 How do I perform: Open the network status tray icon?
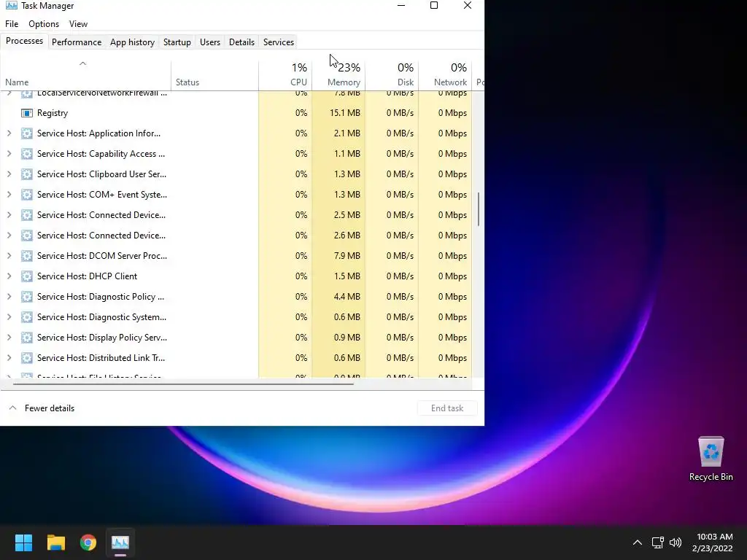click(658, 542)
